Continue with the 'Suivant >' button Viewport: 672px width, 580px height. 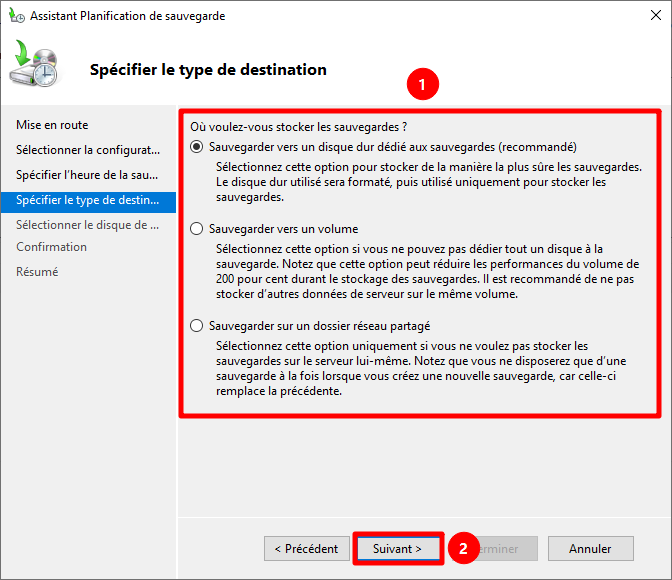[x=397, y=549]
